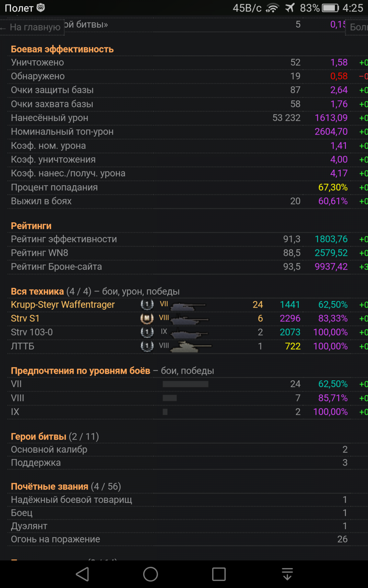Open the Strv S1 vehicle link

click(x=25, y=318)
